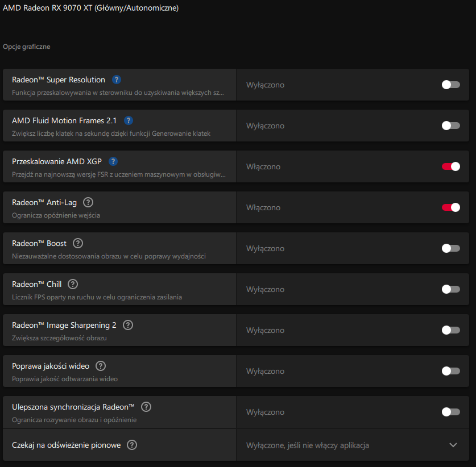Image resolution: width=476 pixels, height=467 pixels.
Task: Click info icon beside AMD Fluid Motion Frames 2.1
Action: [129, 120]
